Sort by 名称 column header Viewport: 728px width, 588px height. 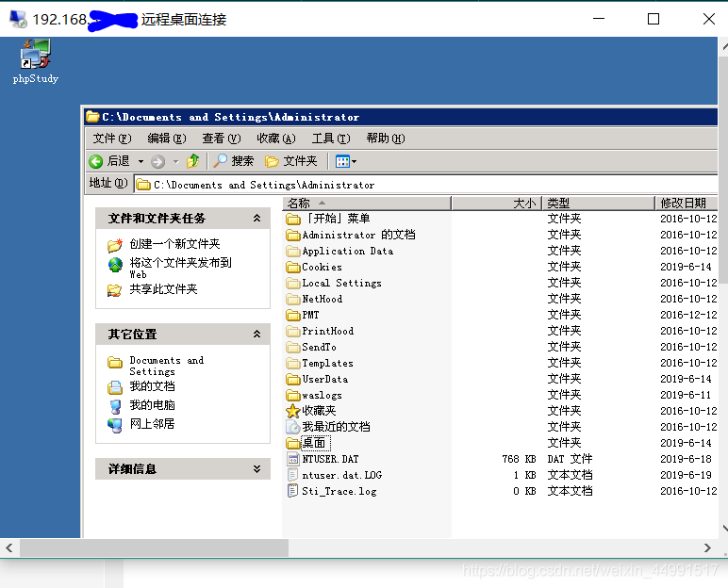367,203
